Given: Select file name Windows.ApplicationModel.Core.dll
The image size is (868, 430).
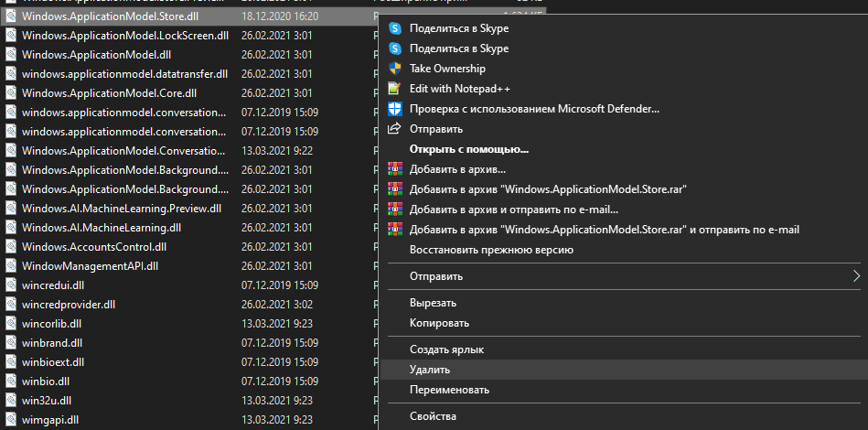Looking at the screenshot, I should coord(109,93).
